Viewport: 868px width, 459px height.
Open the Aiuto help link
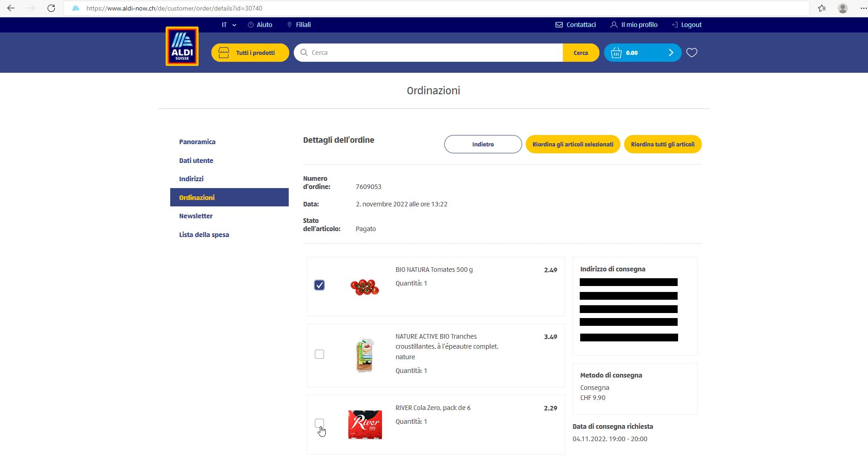[260, 25]
